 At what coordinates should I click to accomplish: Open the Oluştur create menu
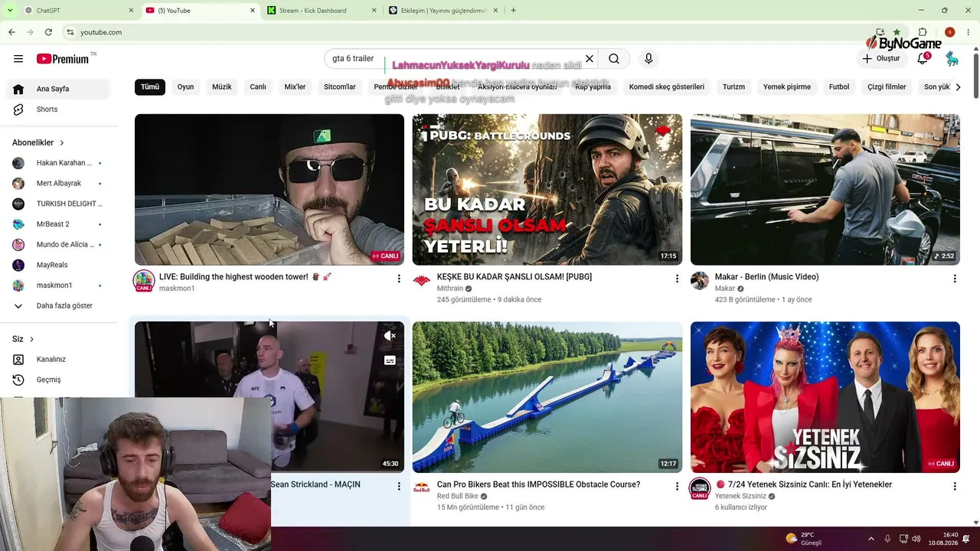pyautogui.click(x=881, y=59)
